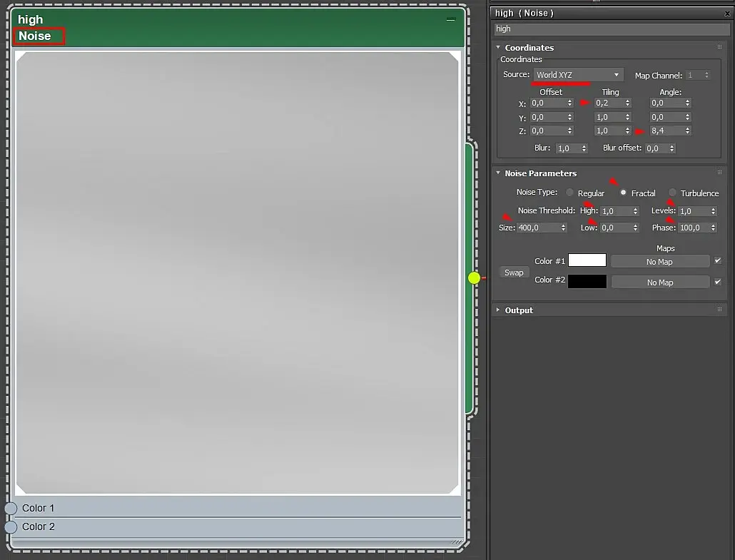Click the Phase spinner arrows

[714, 228]
